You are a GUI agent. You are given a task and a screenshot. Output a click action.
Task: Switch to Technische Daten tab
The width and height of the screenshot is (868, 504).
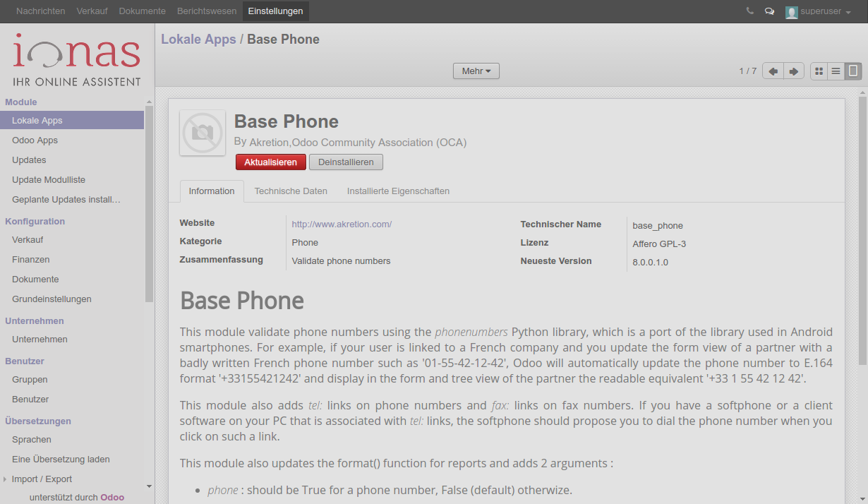point(291,191)
